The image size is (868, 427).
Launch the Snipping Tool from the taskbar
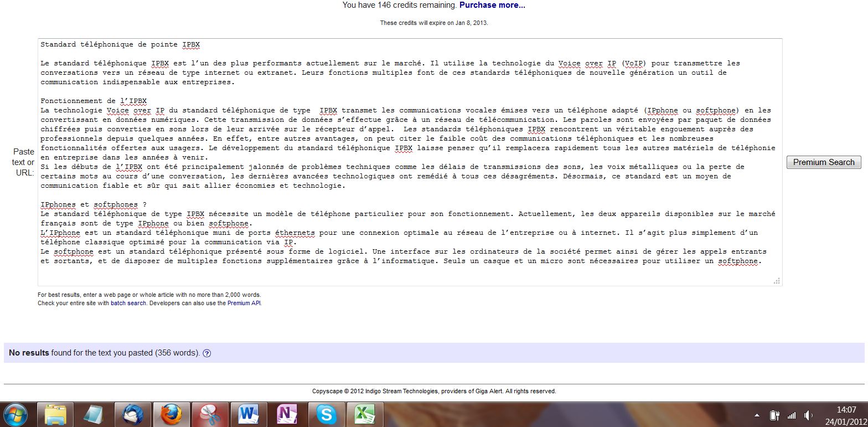tap(210, 414)
